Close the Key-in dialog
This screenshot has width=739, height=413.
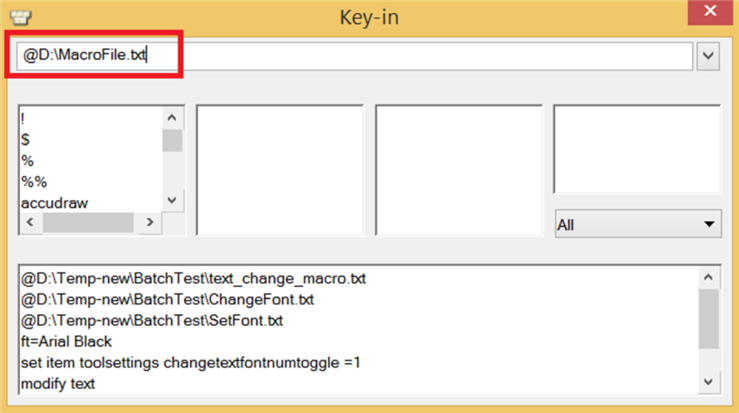710,12
